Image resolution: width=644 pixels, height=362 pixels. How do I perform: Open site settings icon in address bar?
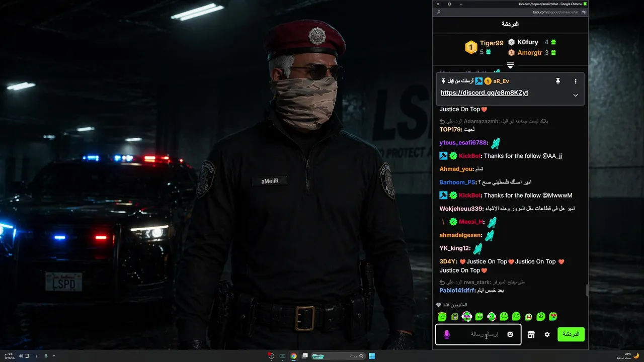(584, 12)
